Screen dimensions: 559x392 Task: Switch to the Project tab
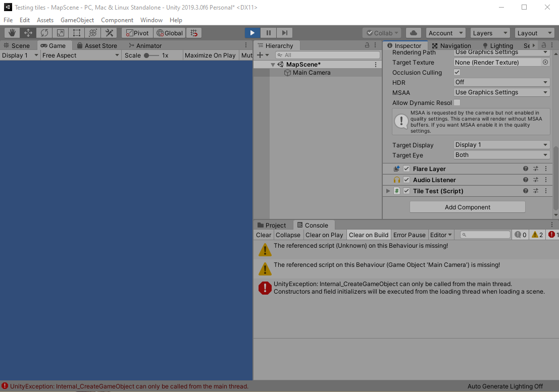(x=272, y=226)
